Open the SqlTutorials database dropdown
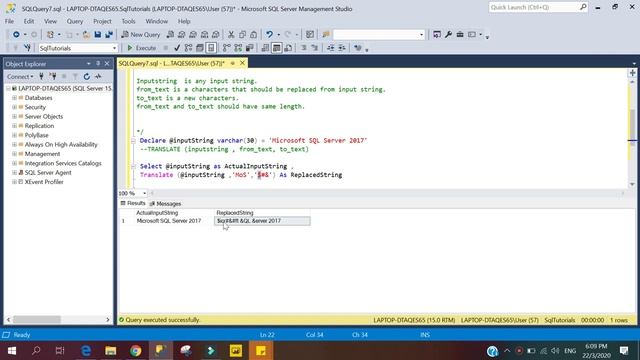Screen dimensions: 640x360 pos(114,48)
